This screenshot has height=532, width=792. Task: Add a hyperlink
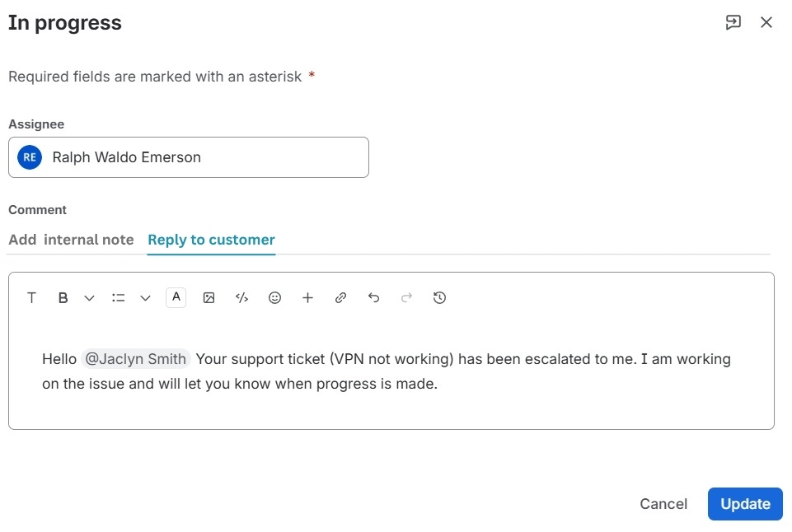coord(340,298)
